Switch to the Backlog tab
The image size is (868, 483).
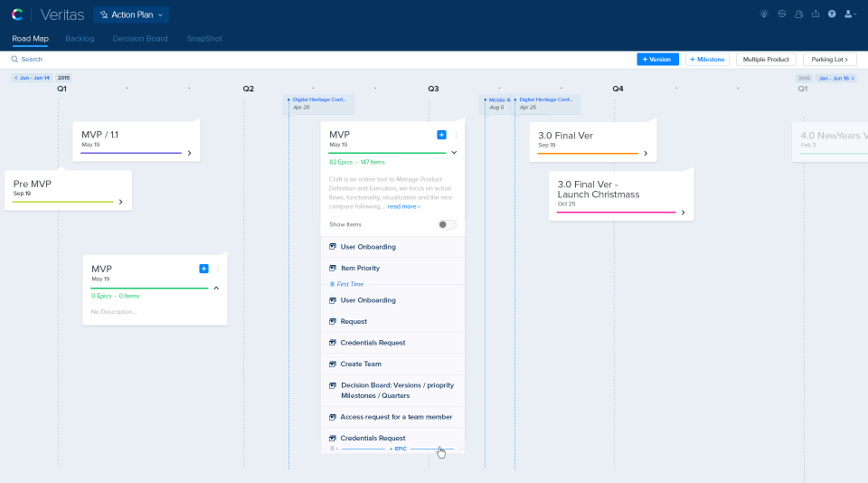tap(80, 39)
